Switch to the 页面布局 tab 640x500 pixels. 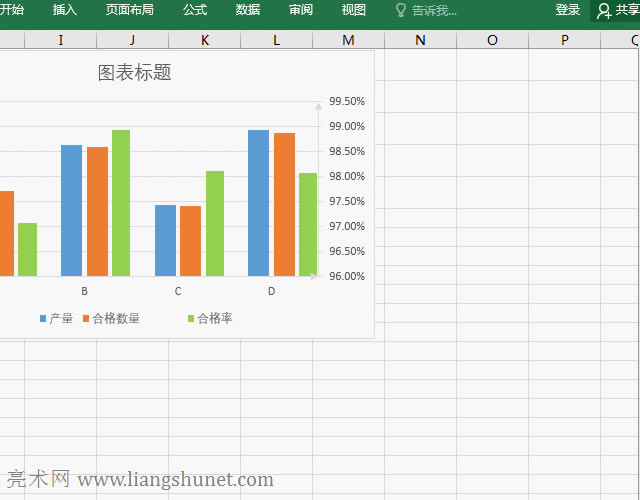pyautogui.click(x=130, y=10)
